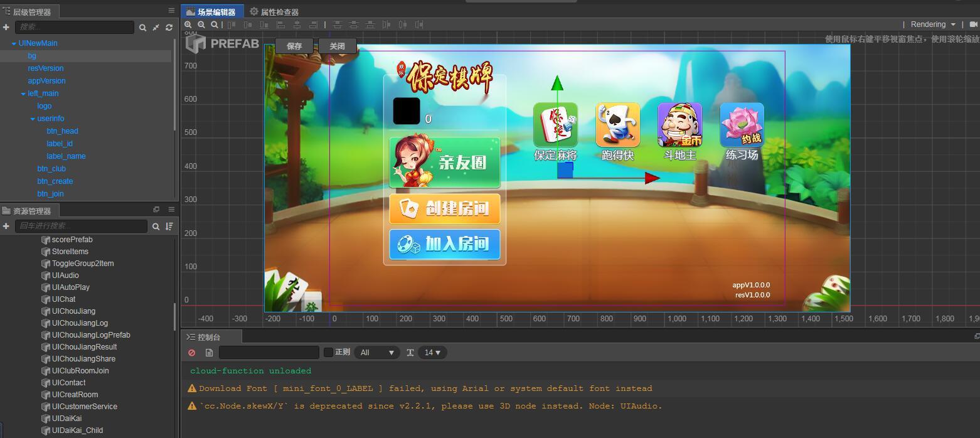Open the console log file icon
The height and width of the screenshot is (438, 980).
209,353
